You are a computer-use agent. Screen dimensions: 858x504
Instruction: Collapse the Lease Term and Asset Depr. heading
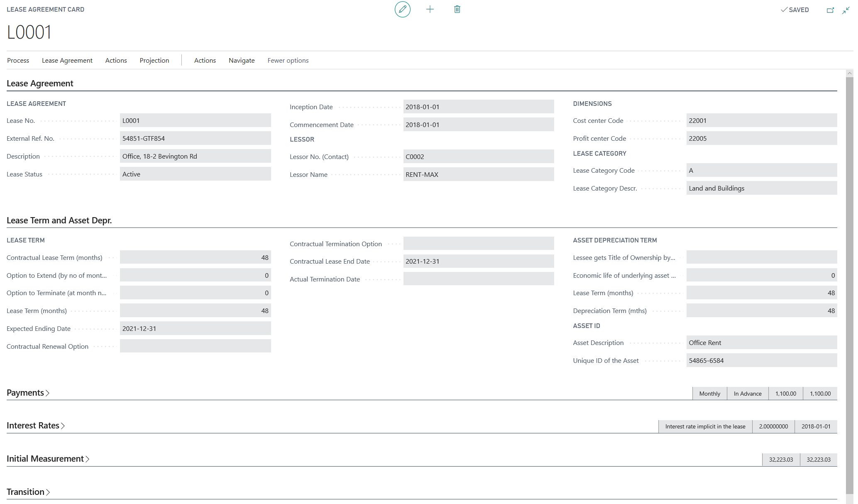point(59,220)
